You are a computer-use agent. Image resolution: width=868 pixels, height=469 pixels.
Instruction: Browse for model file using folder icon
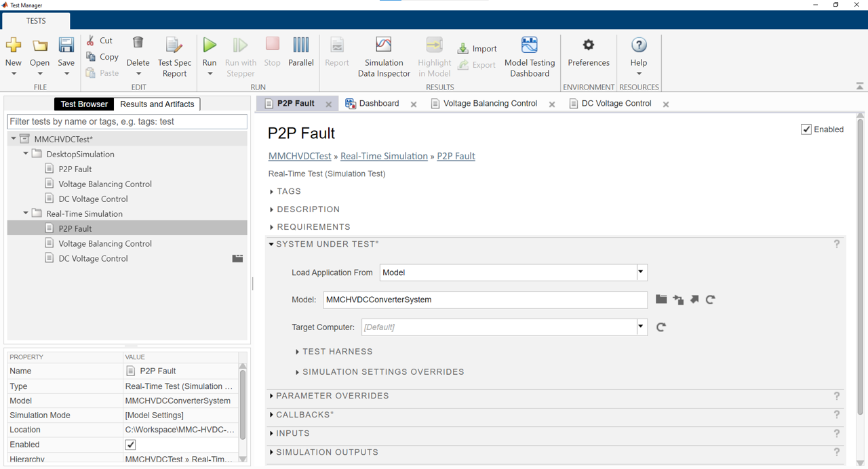(x=661, y=300)
